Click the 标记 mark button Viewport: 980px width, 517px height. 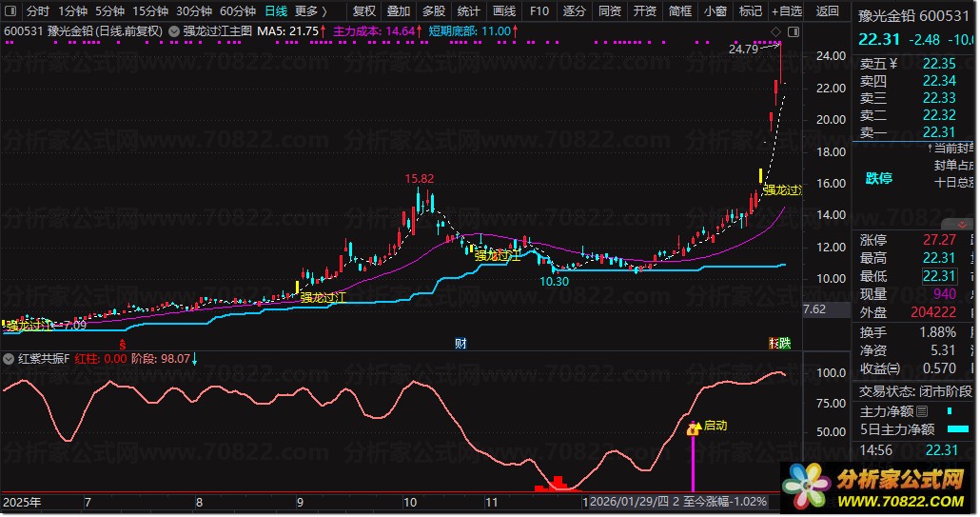click(750, 10)
